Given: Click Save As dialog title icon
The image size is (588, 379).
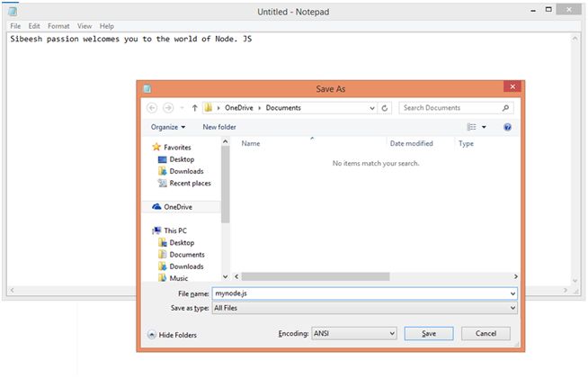Looking at the screenshot, I should tap(147, 88).
